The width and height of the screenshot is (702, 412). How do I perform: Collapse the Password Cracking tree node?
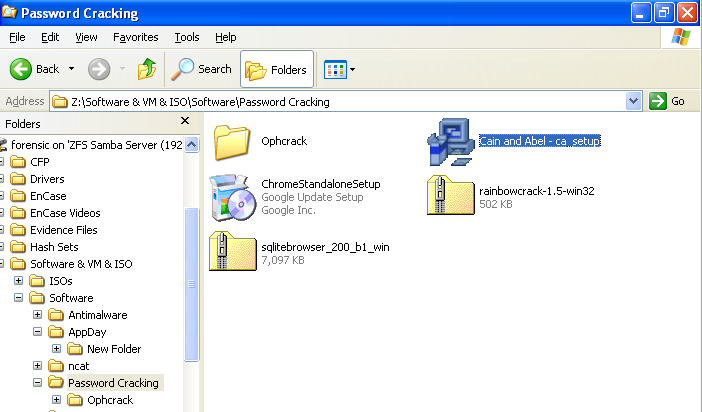pos(38,383)
